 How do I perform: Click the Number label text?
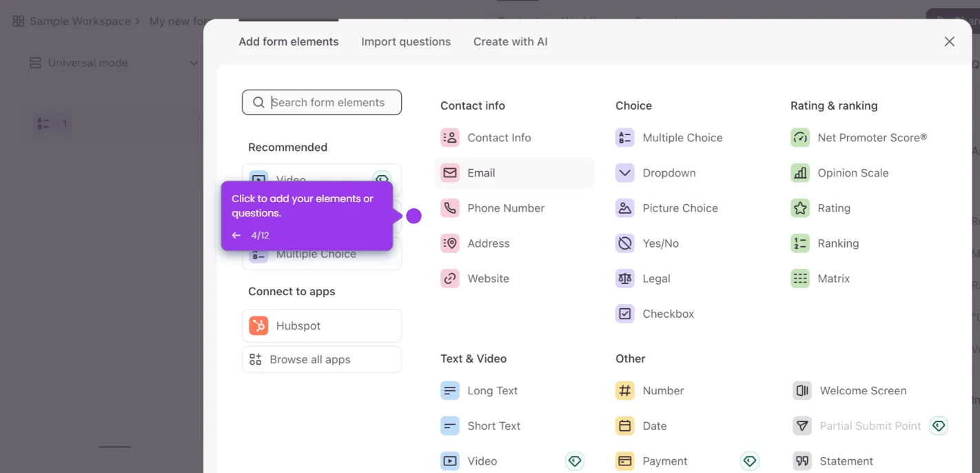pyautogui.click(x=663, y=390)
